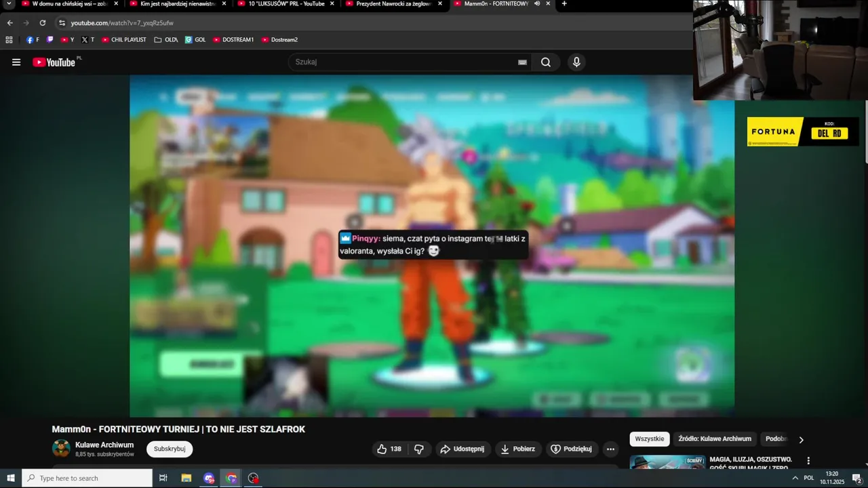Open the X bookmark labeled T
Viewport: 868px width, 488px height.
87,39
